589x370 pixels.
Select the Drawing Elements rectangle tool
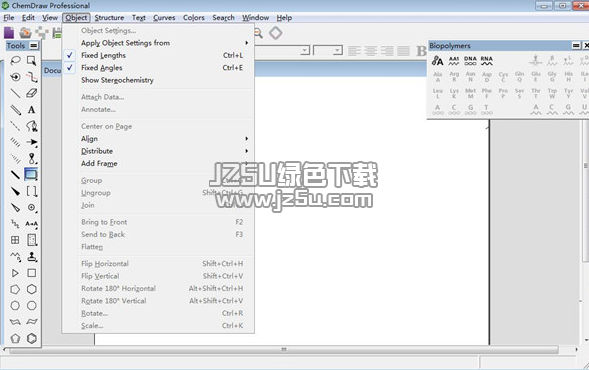click(x=31, y=175)
